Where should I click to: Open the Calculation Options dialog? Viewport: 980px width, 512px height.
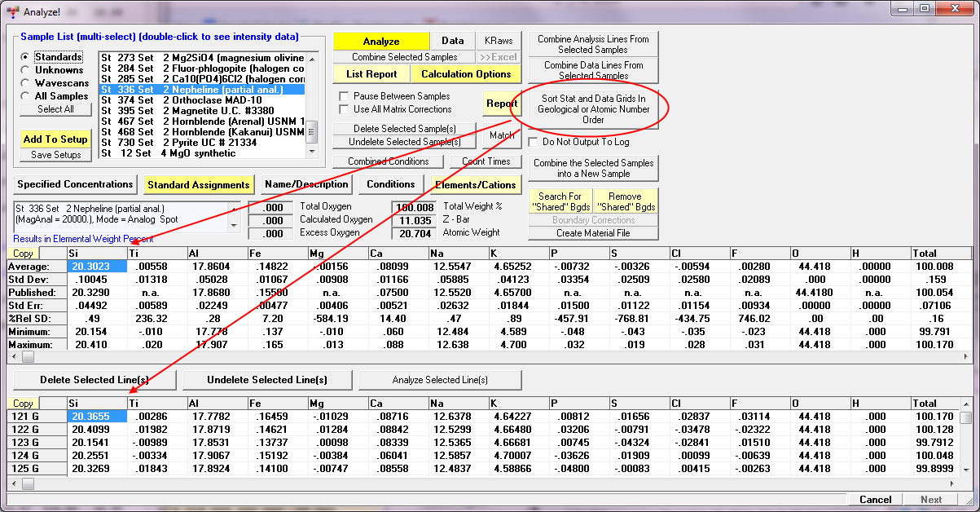pos(465,74)
